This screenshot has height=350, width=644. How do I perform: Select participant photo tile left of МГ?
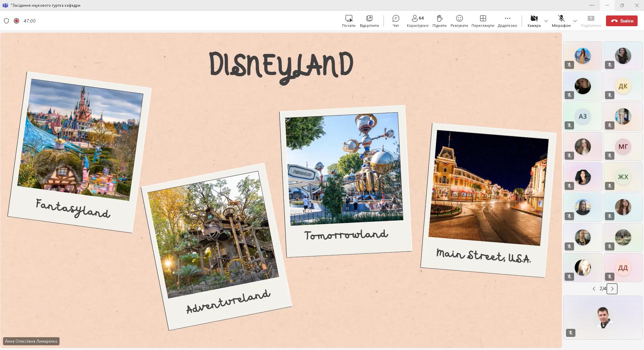coord(582,147)
